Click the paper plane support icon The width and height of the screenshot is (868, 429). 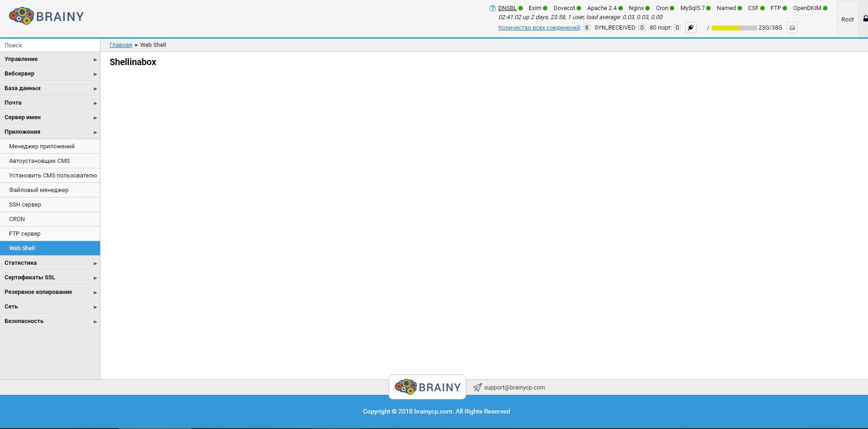(x=477, y=388)
